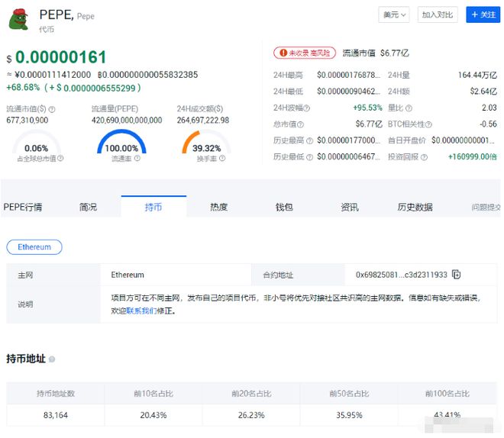Switch to the 简况 tab

(x=88, y=207)
